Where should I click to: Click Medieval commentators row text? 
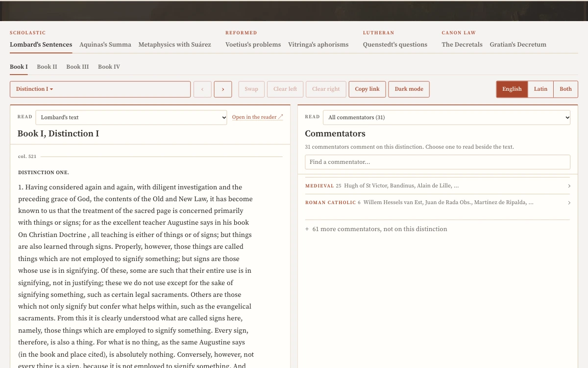coord(382,186)
